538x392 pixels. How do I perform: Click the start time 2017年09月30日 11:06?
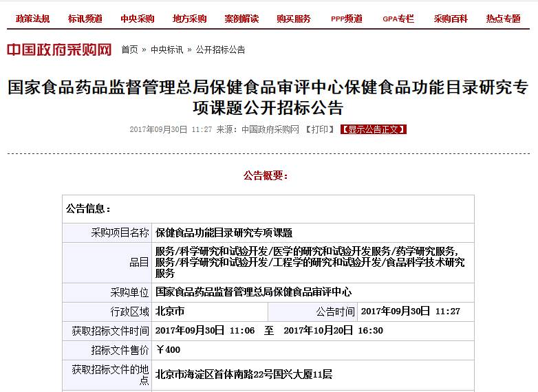[x=205, y=331]
